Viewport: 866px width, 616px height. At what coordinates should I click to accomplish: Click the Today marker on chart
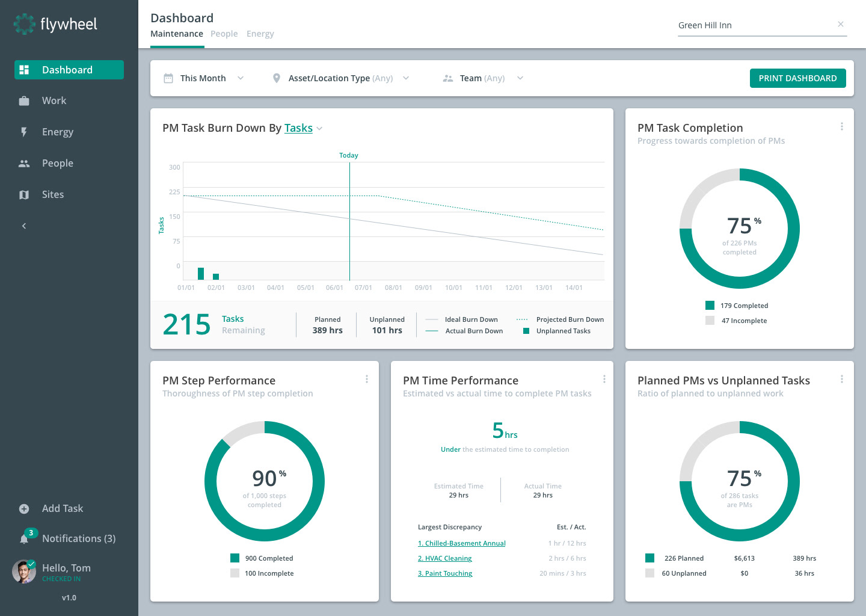tap(349, 155)
